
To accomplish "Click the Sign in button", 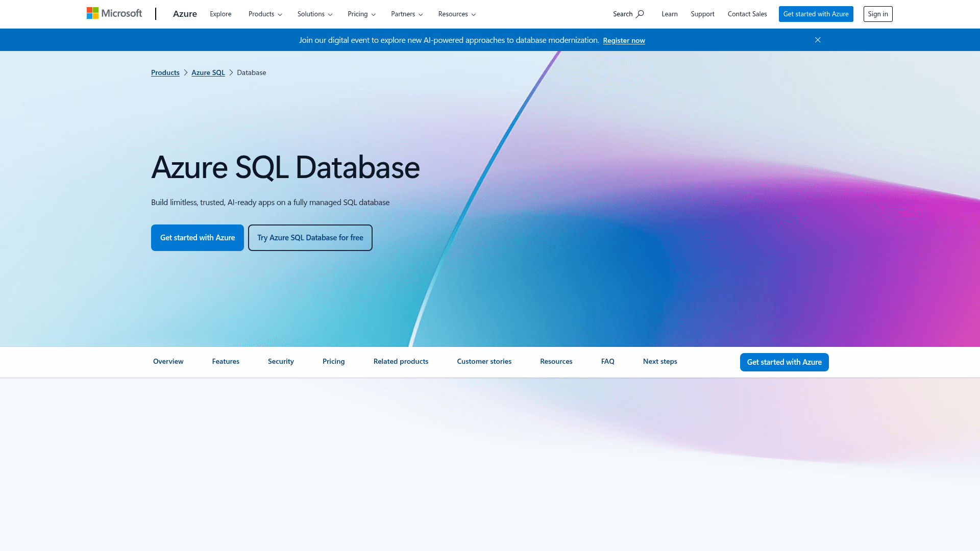I will (878, 14).
